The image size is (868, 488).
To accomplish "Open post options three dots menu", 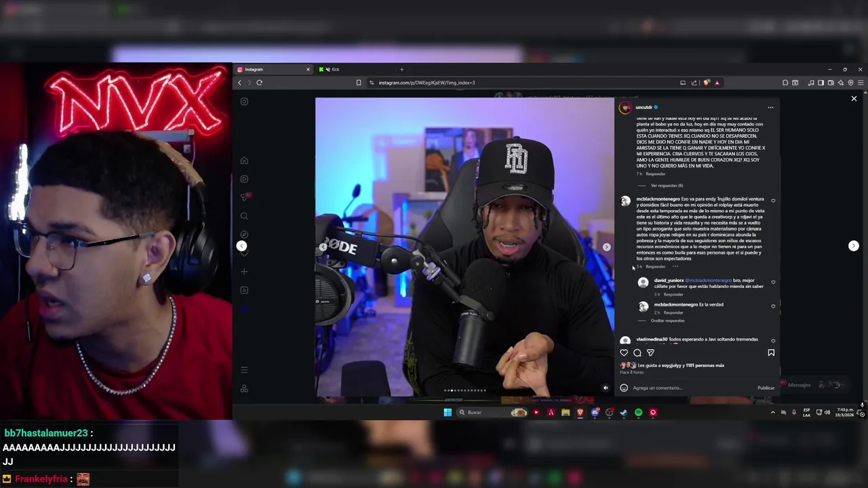I will 770,108.
